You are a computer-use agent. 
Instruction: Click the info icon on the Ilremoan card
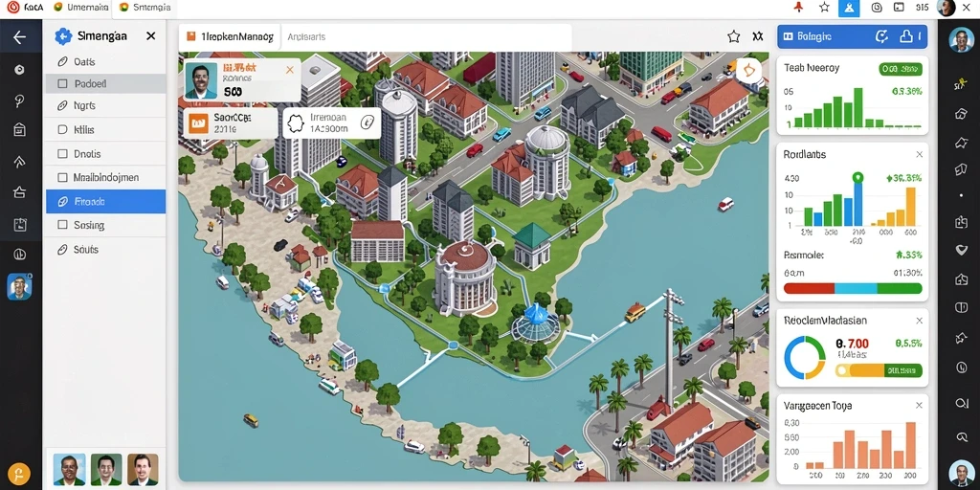(369, 122)
